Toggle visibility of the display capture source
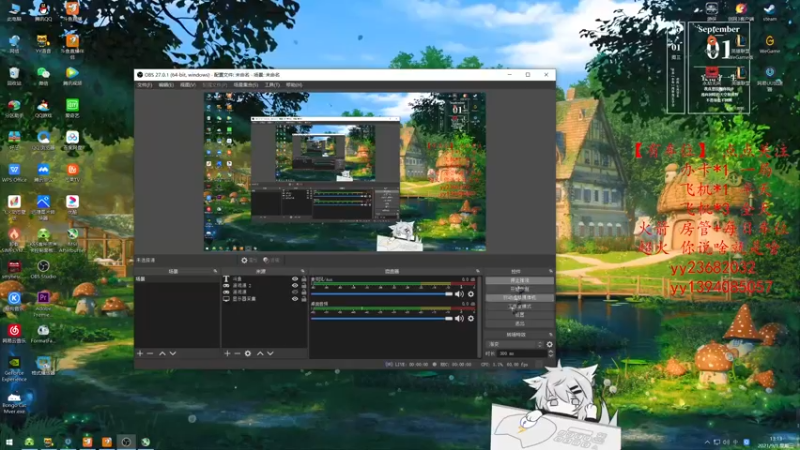The height and width of the screenshot is (450, 800). tap(295, 299)
